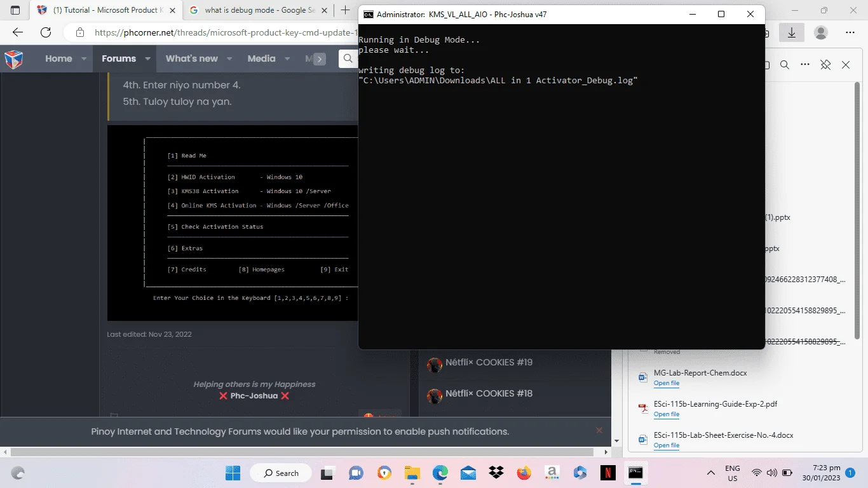Open the notification count badge
The width and height of the screenshot is (868, 488).
coord(850,473)
